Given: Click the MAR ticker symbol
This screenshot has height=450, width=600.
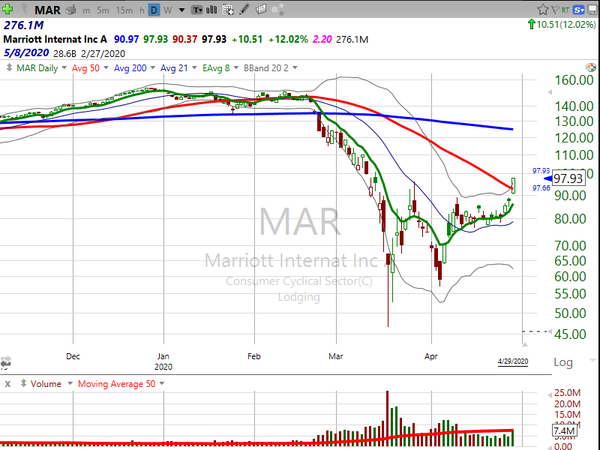Looking at the screenshot, I should point(47,10).
